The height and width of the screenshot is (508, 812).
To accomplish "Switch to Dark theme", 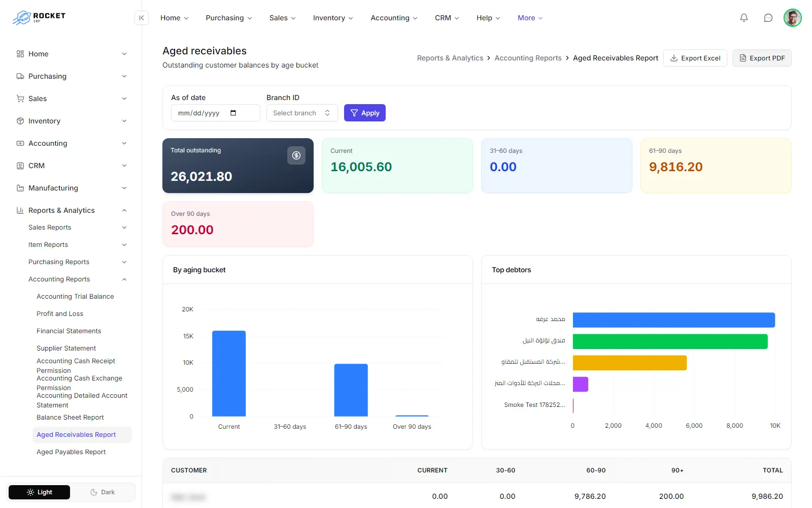I will coord(103,492).
